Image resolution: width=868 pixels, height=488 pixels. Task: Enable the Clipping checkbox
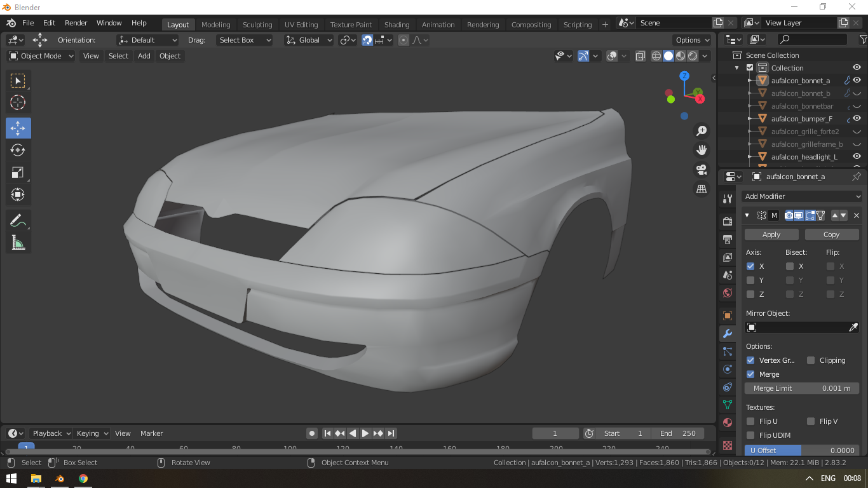click(x=811, y=360)
